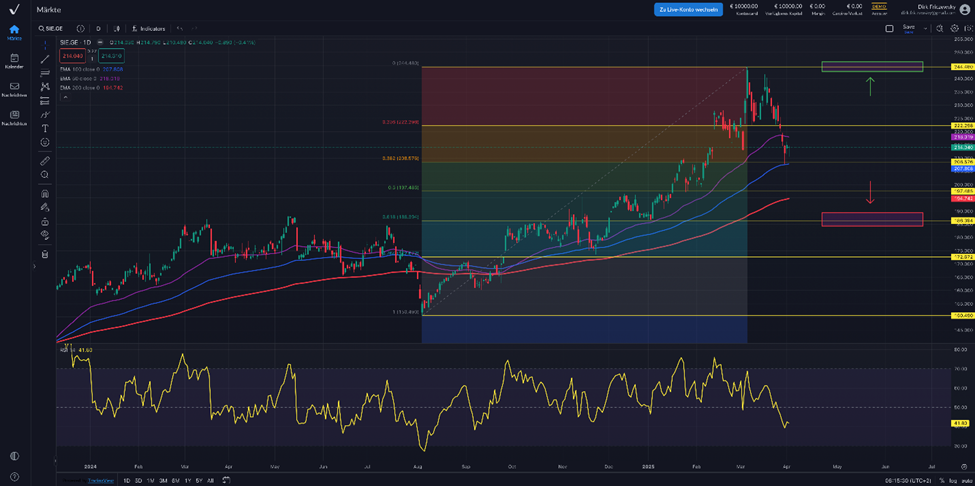
Task: Open the Save layout dropdown arrow
Action: [926, 28]
